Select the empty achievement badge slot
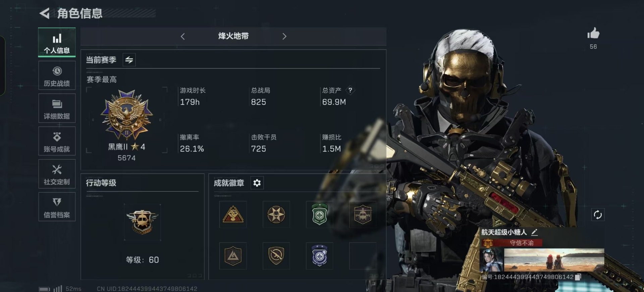Image resolution: width=644 pixels, height=292 pixels. coord(363,256)
